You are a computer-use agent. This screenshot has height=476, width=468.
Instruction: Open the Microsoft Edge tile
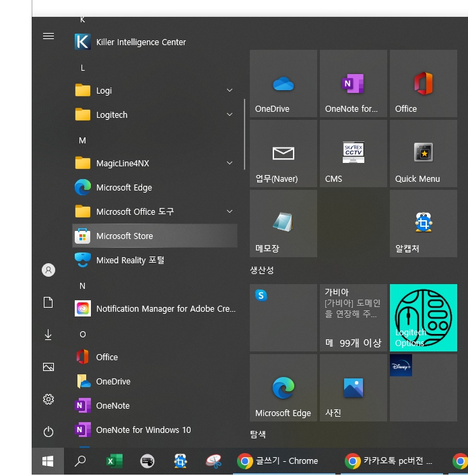[x=283, y=388]
